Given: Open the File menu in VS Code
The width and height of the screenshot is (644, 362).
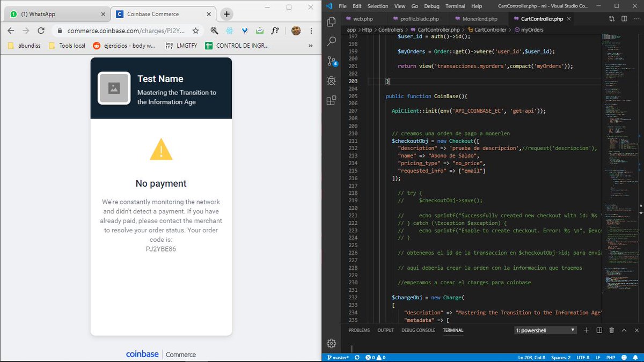Looking at the screenshot, I should click(342, 6).
